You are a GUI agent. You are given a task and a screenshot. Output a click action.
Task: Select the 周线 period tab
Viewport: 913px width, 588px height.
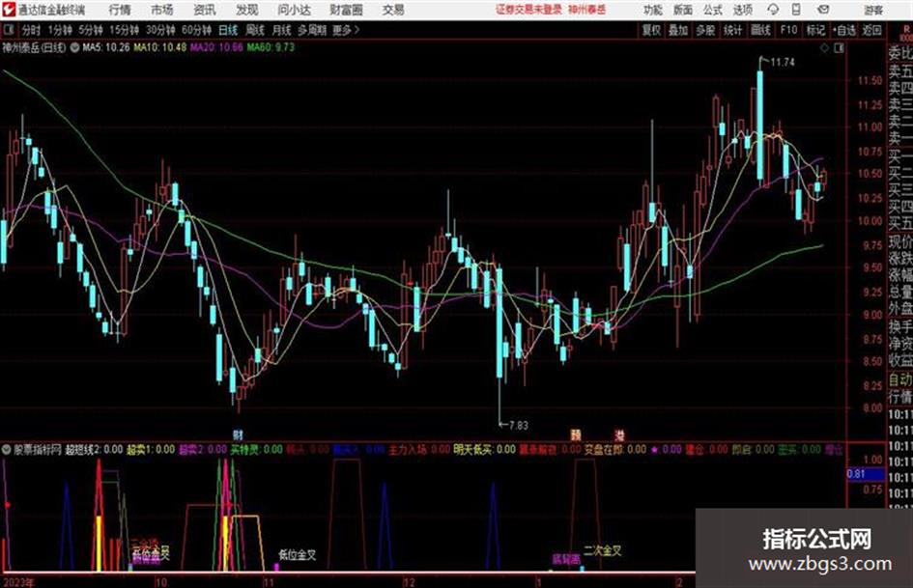tap(255, 30)
